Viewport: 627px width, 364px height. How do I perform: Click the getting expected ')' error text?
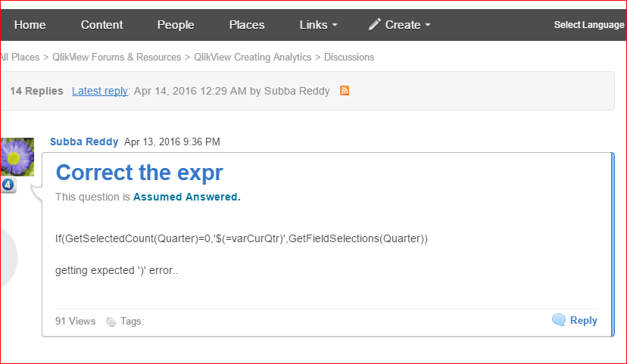117,270
